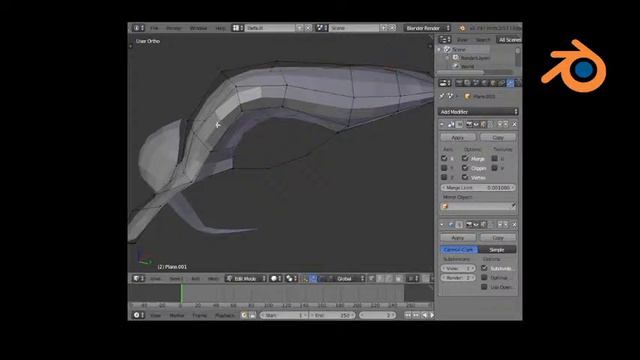Image resolution: width=640 pixels, height=360 pixels.
Task: Select RenderLayers in the Outliner tree
Action: point(475,58)
